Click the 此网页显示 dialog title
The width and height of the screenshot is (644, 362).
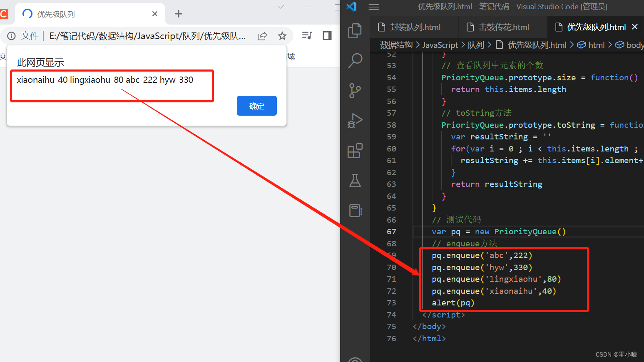[x=40, y=63]
